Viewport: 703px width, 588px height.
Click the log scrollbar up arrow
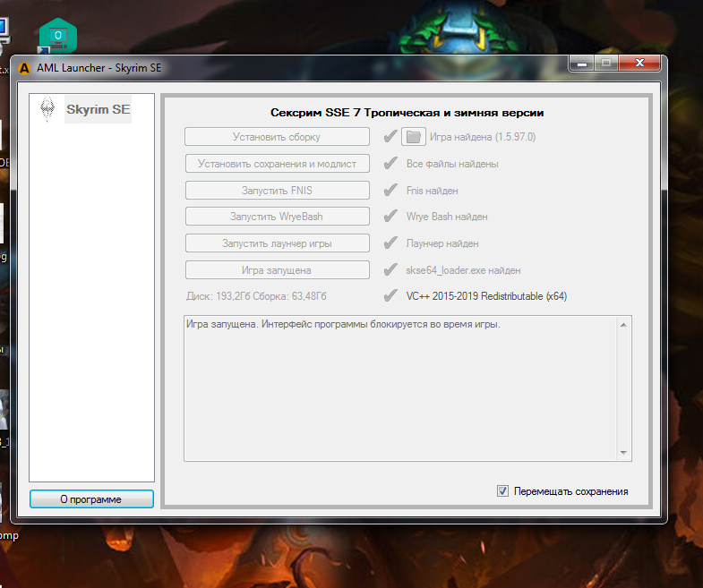tap(623, 323)
